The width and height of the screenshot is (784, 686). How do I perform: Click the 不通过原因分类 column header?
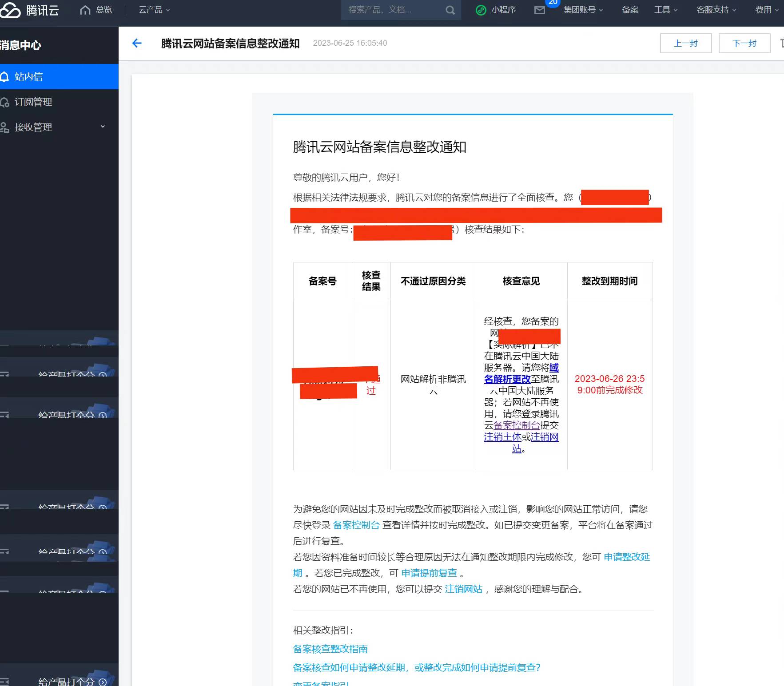[x=433, y=281]
